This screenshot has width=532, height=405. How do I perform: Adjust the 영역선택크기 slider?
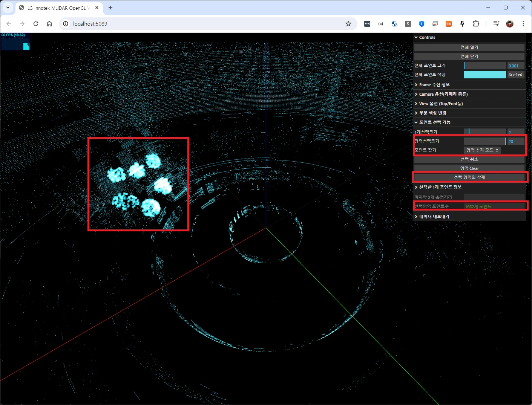[x=485, y=141]
